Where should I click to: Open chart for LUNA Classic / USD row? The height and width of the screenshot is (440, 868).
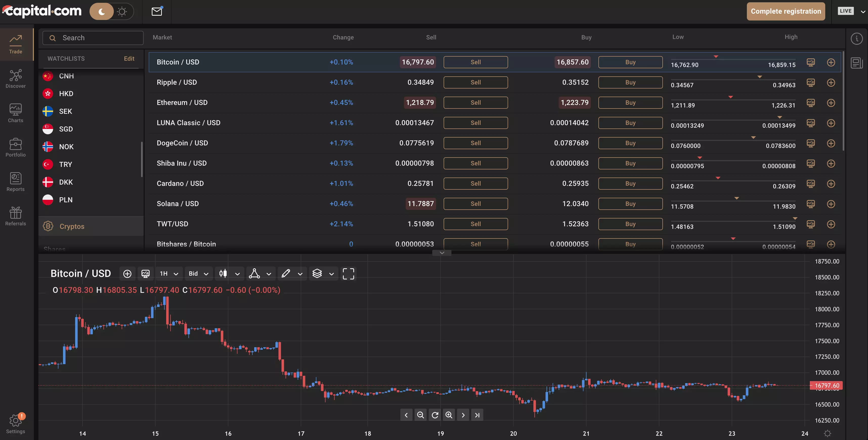pyautogui.click(x=811, y=123)
